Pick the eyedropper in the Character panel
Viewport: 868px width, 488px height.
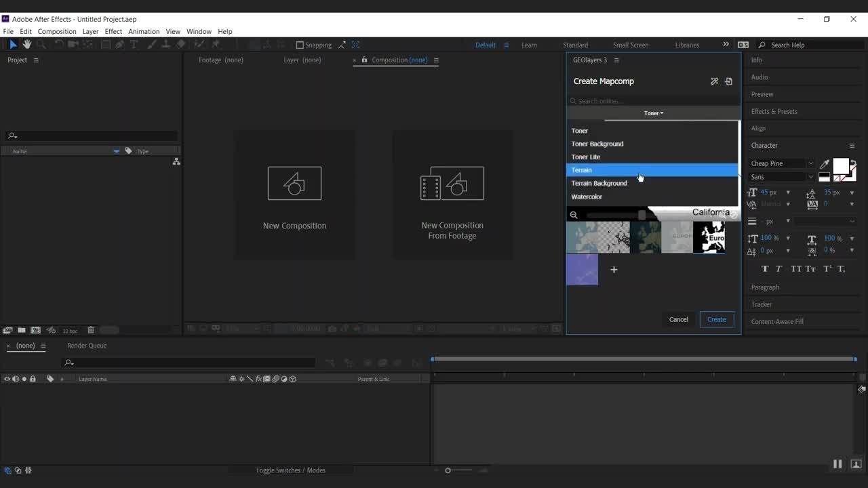click(x=825, y=164)
